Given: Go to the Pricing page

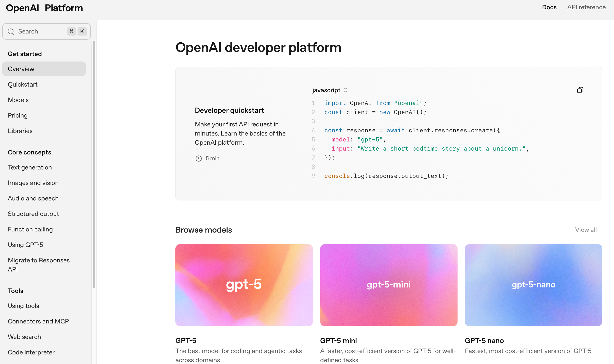Looking at the screenshot, I should coord(18,115).
